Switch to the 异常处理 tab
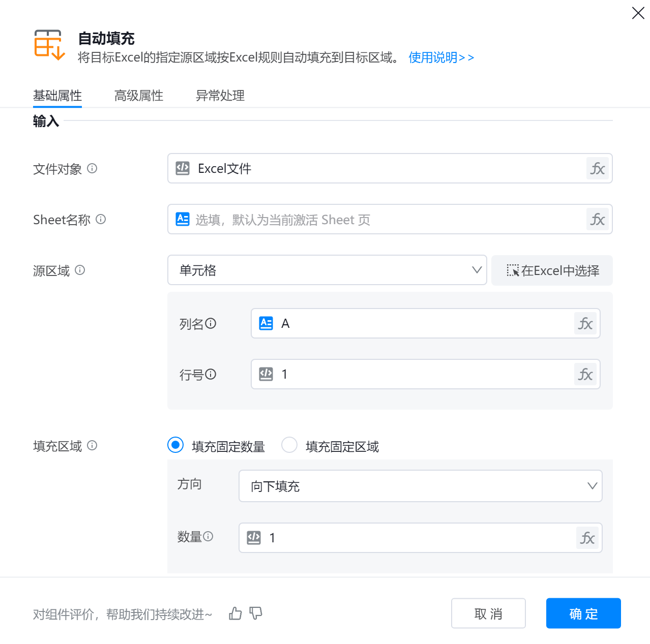The height and width of the screenshot is (644, 650). point(220,96)
